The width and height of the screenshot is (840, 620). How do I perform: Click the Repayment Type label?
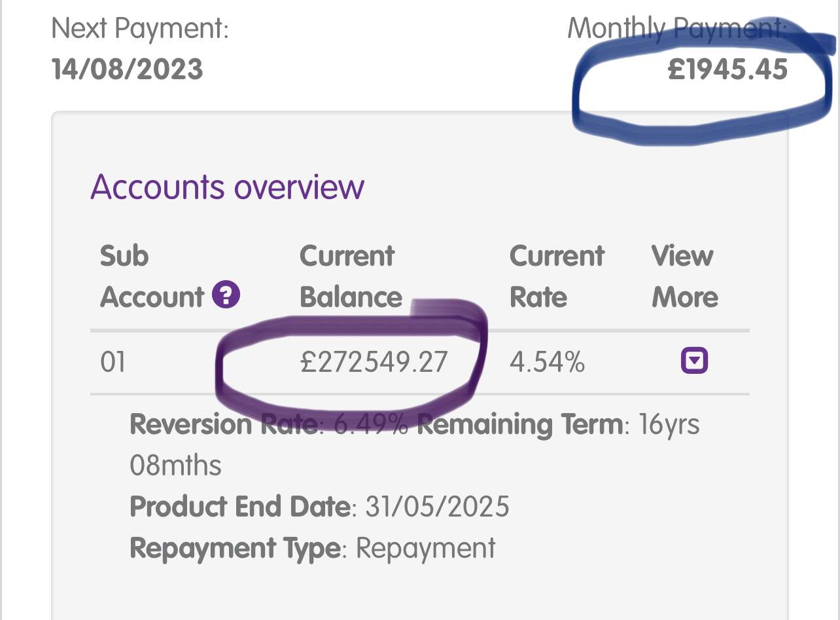point(236,548)
